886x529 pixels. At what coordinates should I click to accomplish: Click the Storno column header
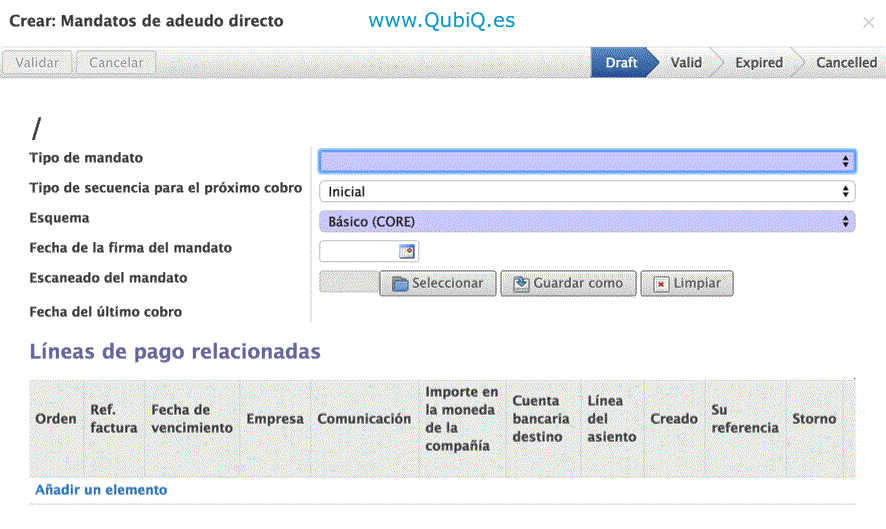click(x=814, y=419)
